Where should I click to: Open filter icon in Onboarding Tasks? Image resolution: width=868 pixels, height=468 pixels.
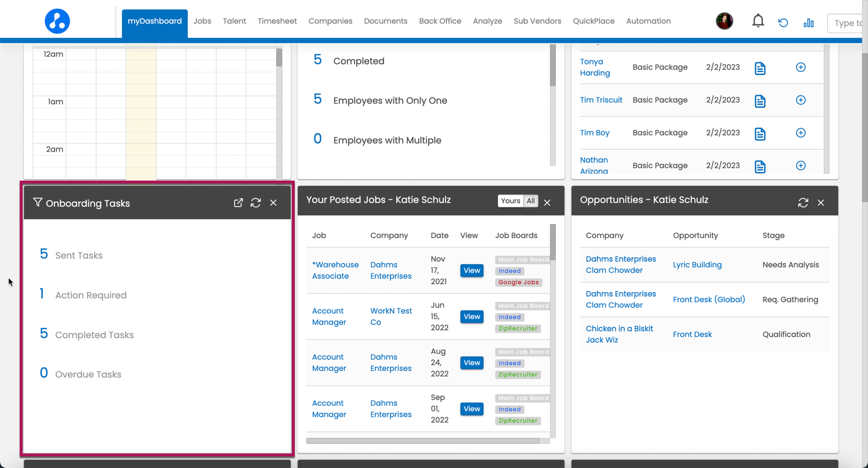(x=38, y=202)
